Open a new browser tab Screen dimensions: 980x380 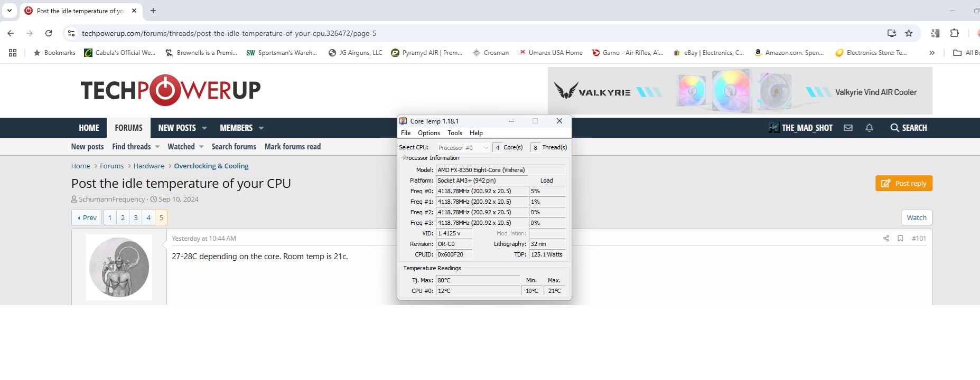click(x=153, y=11)
